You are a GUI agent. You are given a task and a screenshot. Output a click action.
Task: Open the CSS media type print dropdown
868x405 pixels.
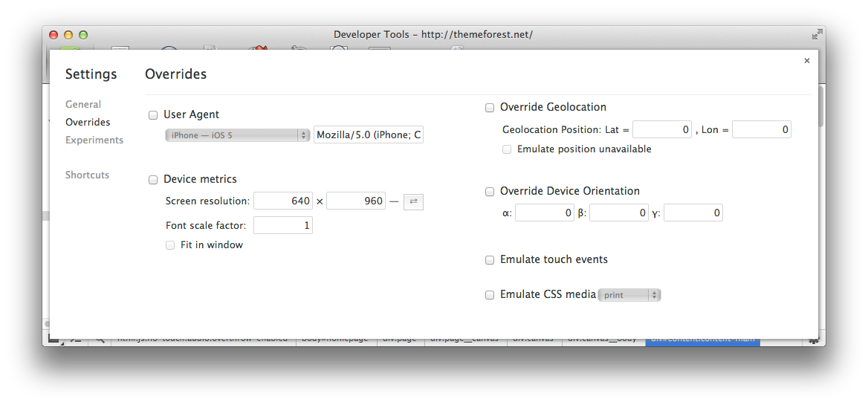click(629, 295)
